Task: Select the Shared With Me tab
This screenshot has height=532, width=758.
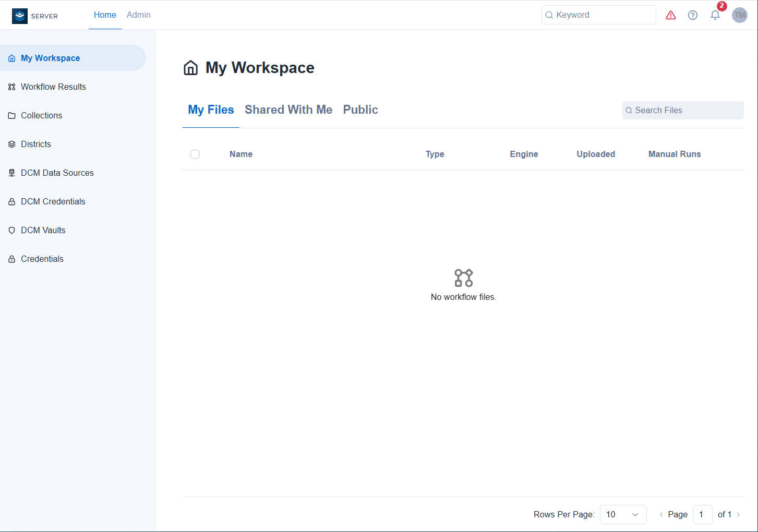Action: pos(288,110)
